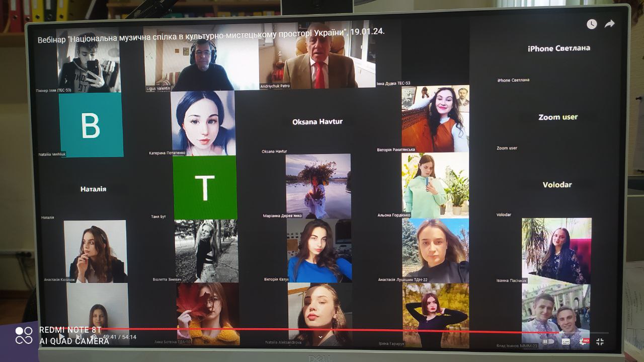Select Andriychuk Petro's video tile

[x=309, y=55]
